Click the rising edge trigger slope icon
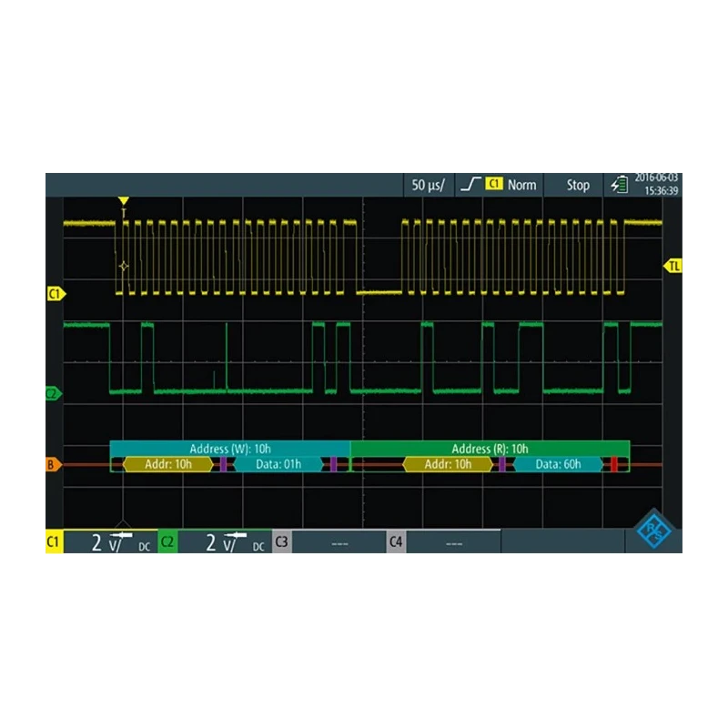 pyautogui.click(x=470, y=185)
